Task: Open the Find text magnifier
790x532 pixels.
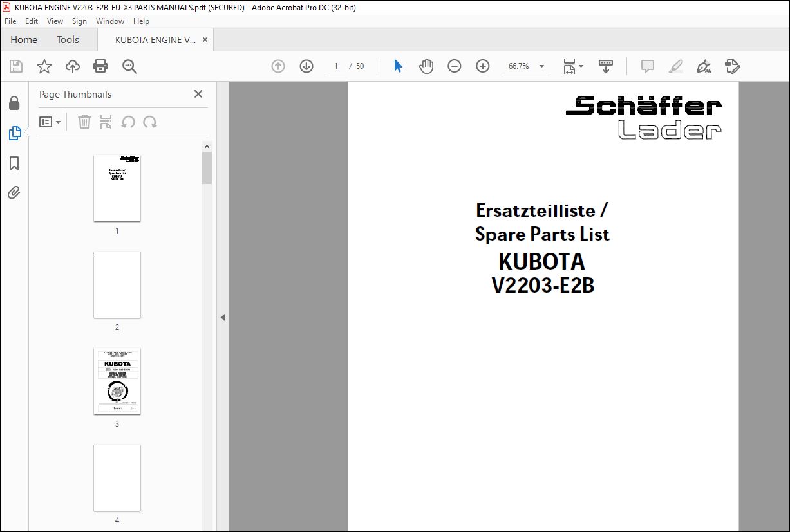Action: (130, 66)
